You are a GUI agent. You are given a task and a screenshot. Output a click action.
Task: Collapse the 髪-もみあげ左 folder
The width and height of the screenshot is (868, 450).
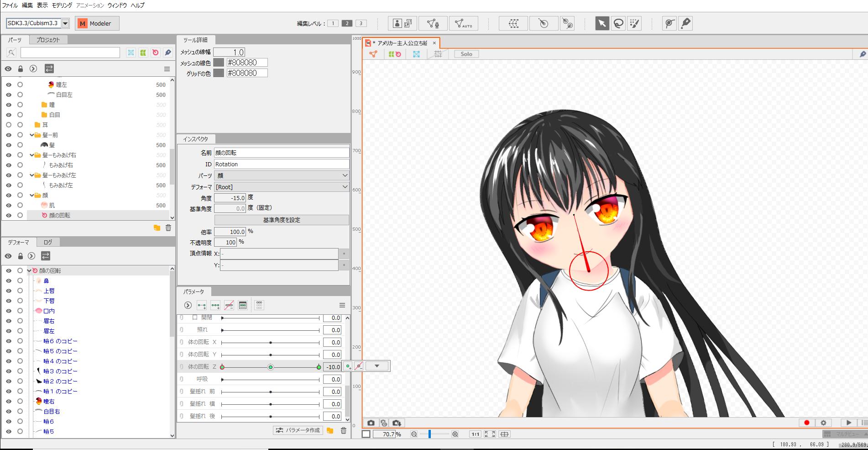(32, 175)
